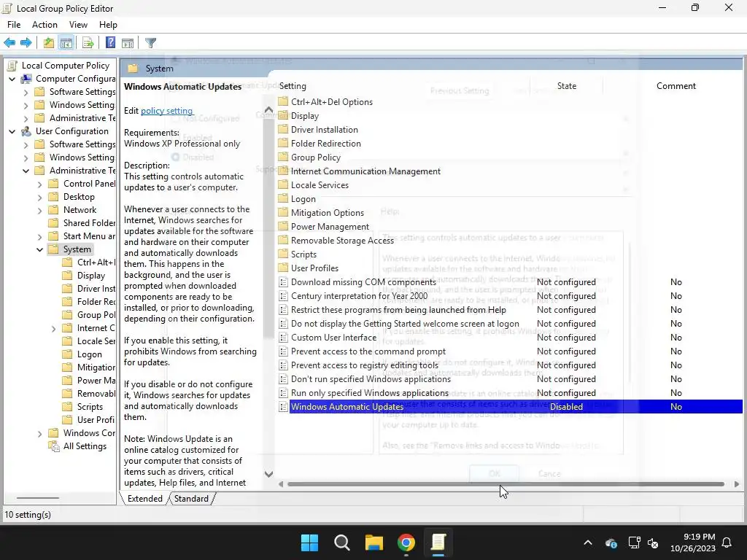Toggle the show/hide console tree icon
This screenshot has width=747, height=560.
pyautogui.click(x=66, y=43)
